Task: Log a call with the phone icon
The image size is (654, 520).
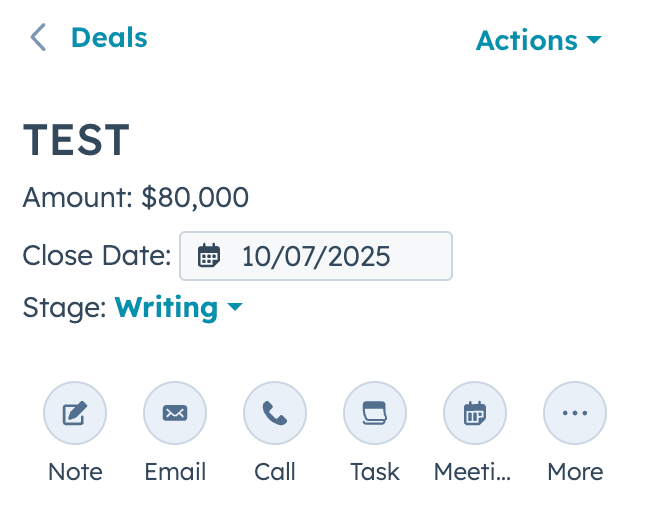Action: [x=275, y=413]
